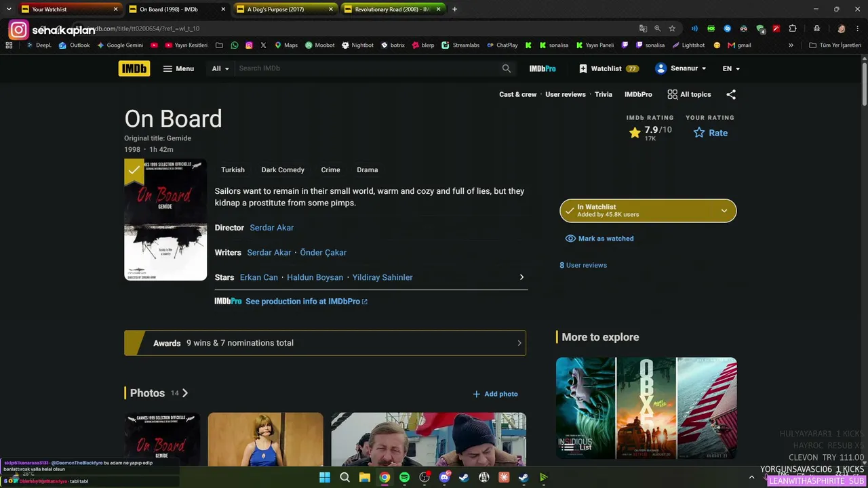This screenshot has width=868, height=488.
Task: Open the All topics menu
Action: click(689, 95)
